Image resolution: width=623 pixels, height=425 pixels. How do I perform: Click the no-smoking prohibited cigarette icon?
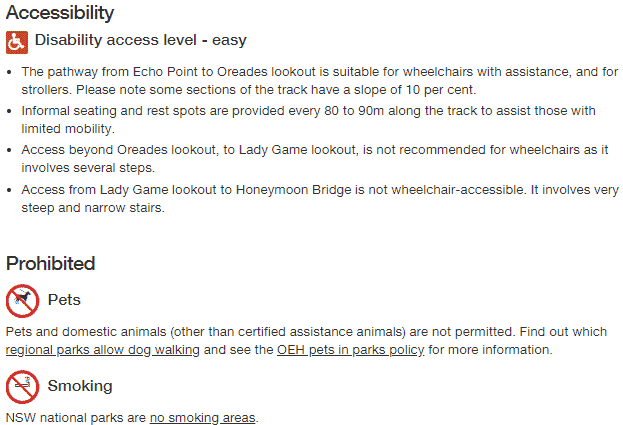click(22, 386)
